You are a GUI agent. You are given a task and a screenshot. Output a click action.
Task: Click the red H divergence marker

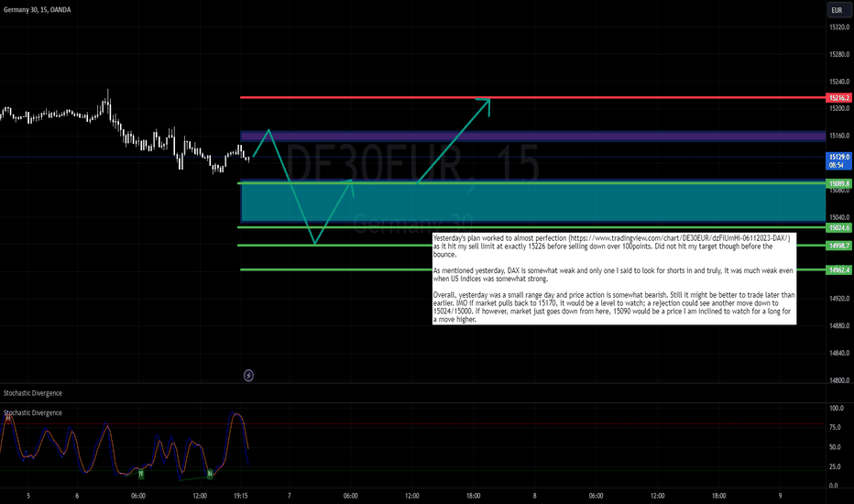pyautogui.click(x=8, y=417)
